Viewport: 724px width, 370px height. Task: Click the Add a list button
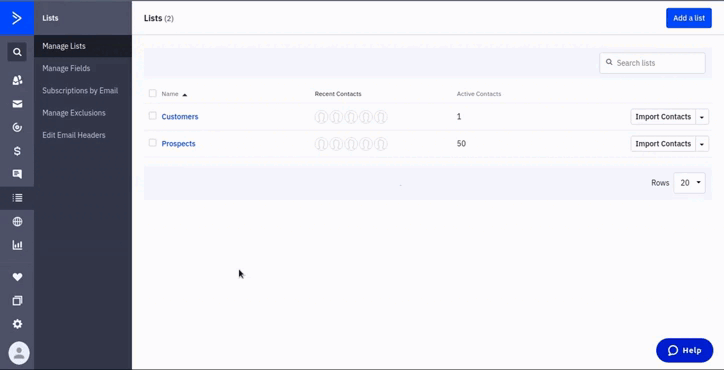pyautogui.click(x=688, y=18)
